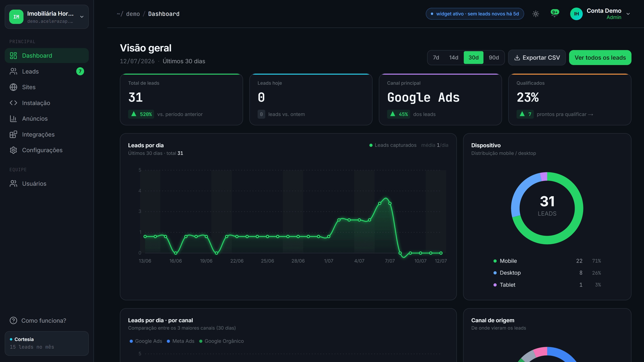644x362 pixels.
Task: Click Exportar CSV button
Action: [537, 58]
